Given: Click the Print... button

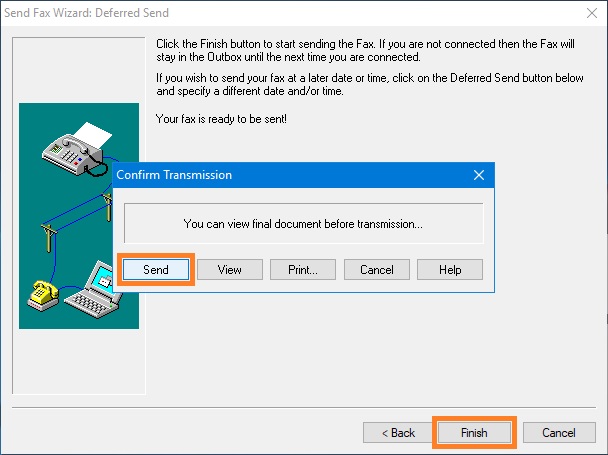Looking at the screenshot, I should [x=303, y=270].
